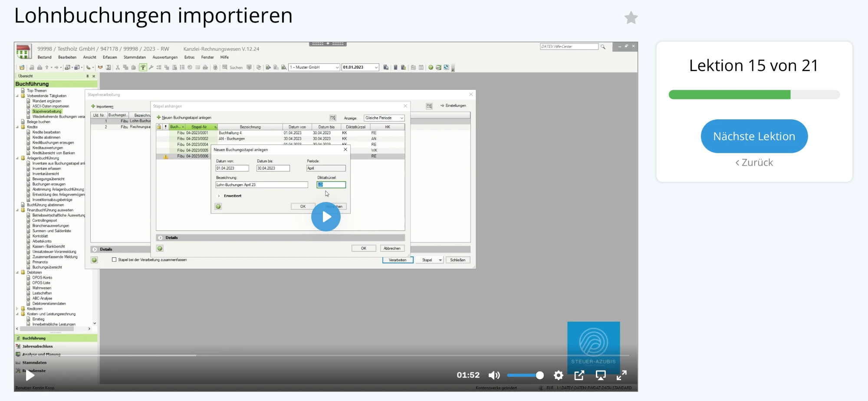Cast the video using the AirPlay icon
The image size is (868, 401).
point(601,375)
